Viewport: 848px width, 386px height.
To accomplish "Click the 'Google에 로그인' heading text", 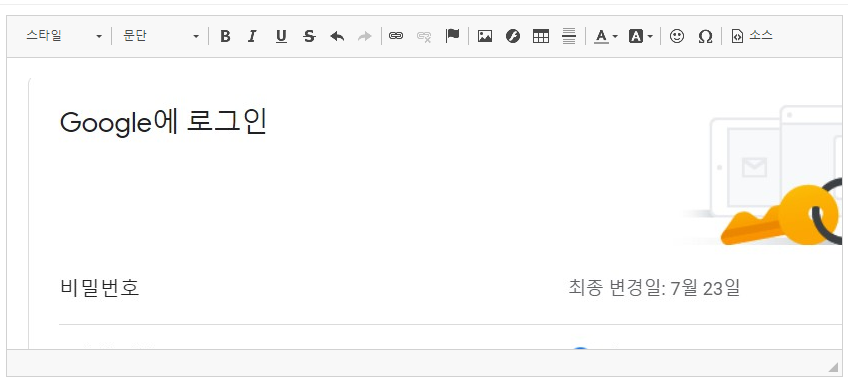I will tap(163, 123).
